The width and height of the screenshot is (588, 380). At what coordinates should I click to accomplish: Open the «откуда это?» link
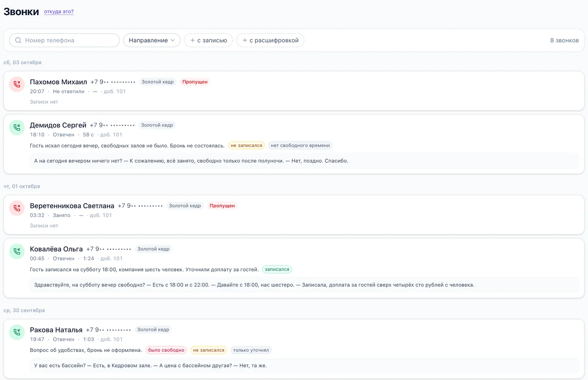click(59, 12)
